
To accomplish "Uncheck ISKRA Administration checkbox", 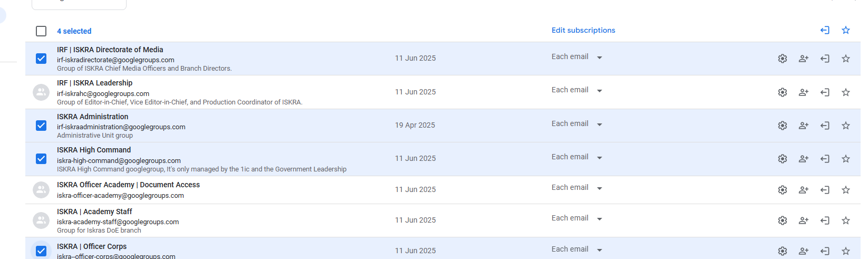I will [x=41, y=125].
